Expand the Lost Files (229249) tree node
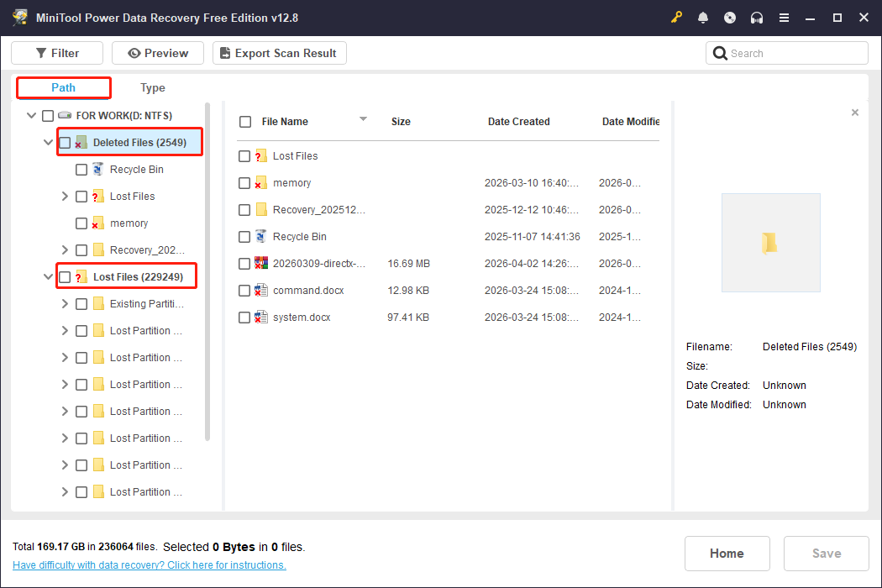 click(x=48, y=276)
